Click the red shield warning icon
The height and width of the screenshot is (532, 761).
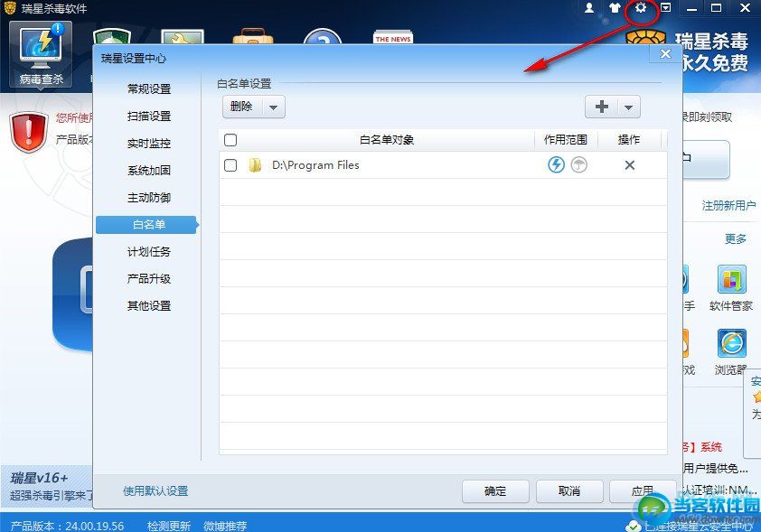pos(29,132)
